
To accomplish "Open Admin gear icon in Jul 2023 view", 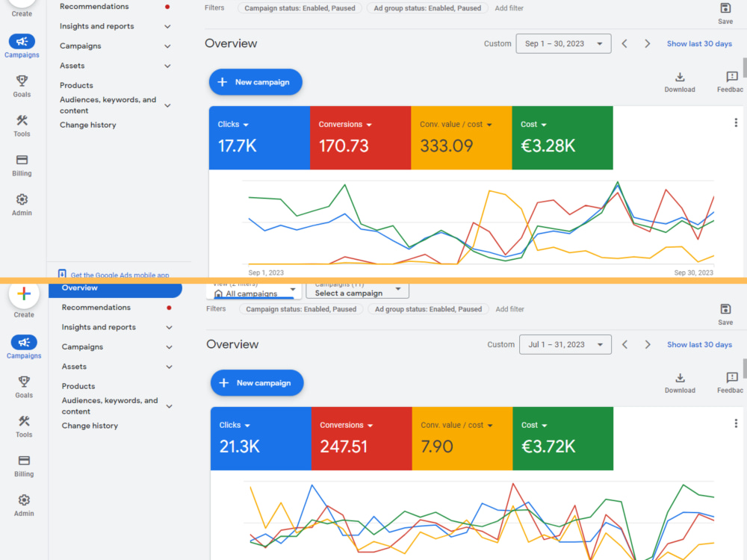I will click(x=24, y=500).
